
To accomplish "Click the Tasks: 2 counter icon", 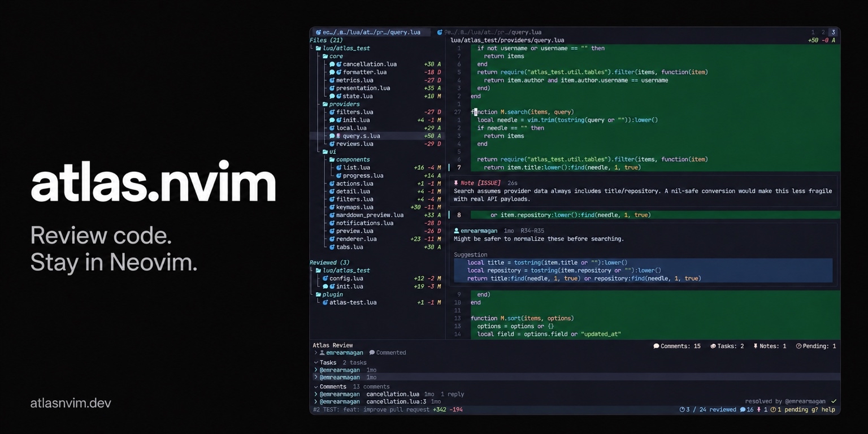I will click(713, 346).
